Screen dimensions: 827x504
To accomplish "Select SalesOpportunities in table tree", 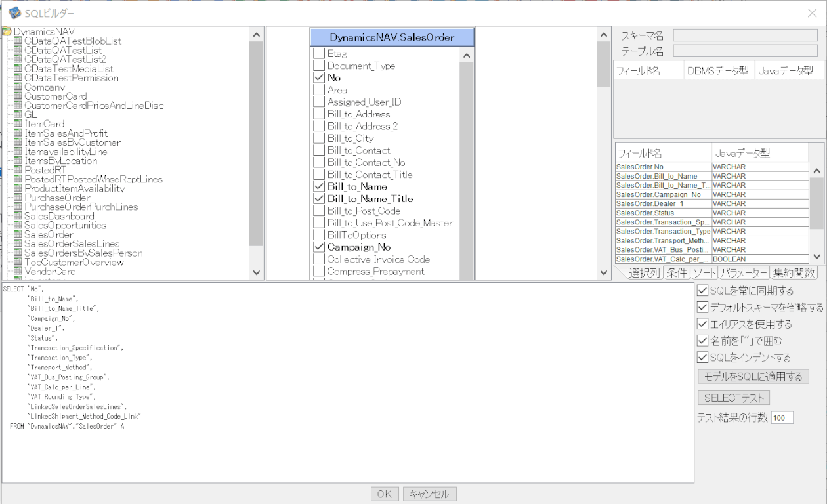I will (65, 225).
